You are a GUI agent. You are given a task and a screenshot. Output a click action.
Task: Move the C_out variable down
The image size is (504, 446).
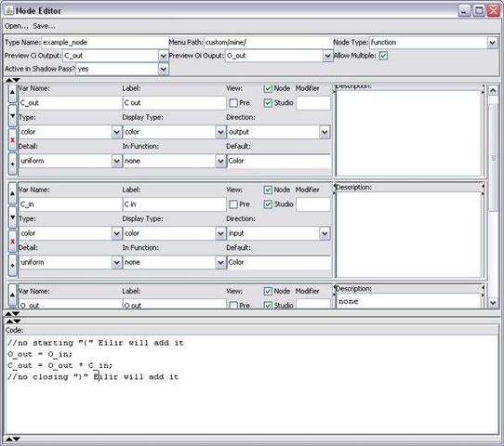[12, 116]
